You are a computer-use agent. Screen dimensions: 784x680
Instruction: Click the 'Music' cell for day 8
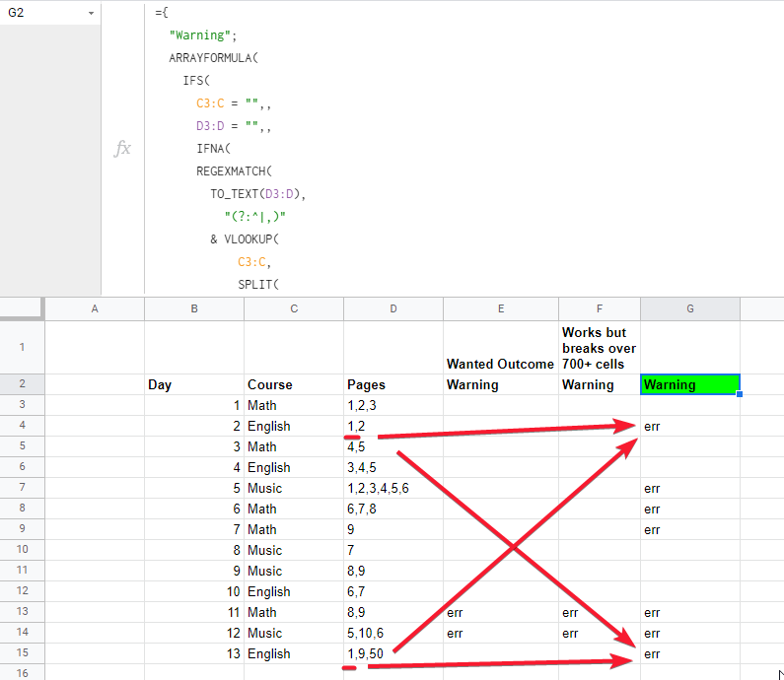294,550
